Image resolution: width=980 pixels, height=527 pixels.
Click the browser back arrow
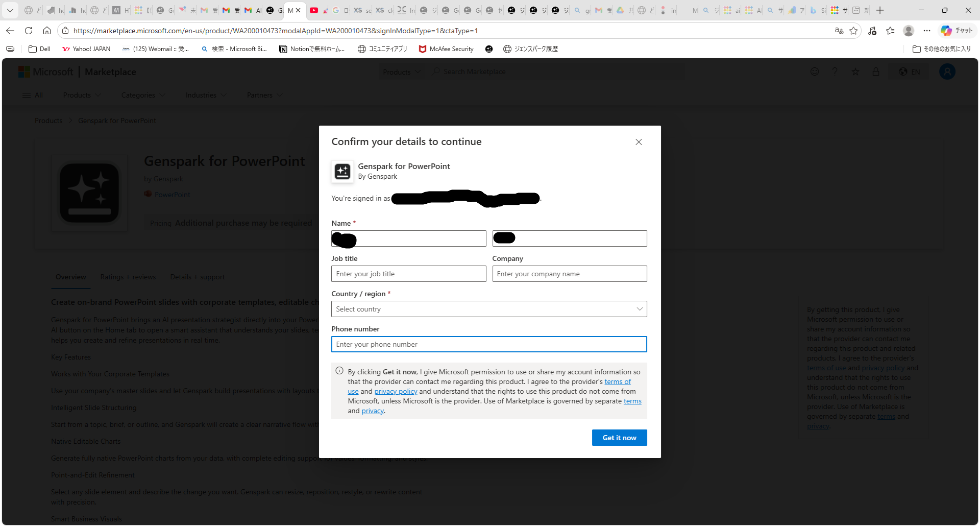tap(10, 31)
